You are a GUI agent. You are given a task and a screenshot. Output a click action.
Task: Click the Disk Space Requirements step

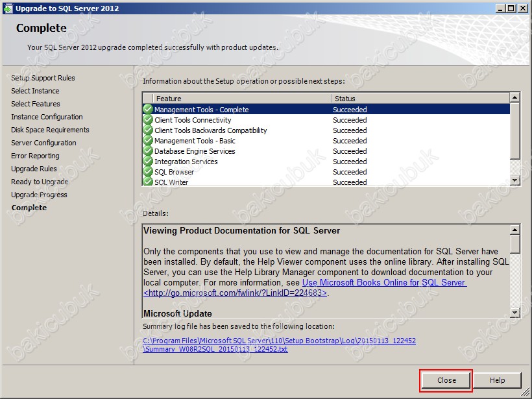(50, 130)
